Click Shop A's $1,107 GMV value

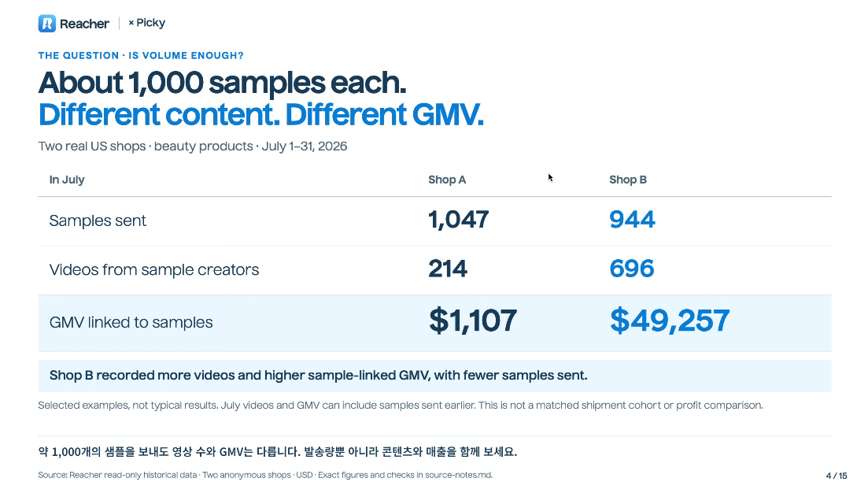point(473,321)
